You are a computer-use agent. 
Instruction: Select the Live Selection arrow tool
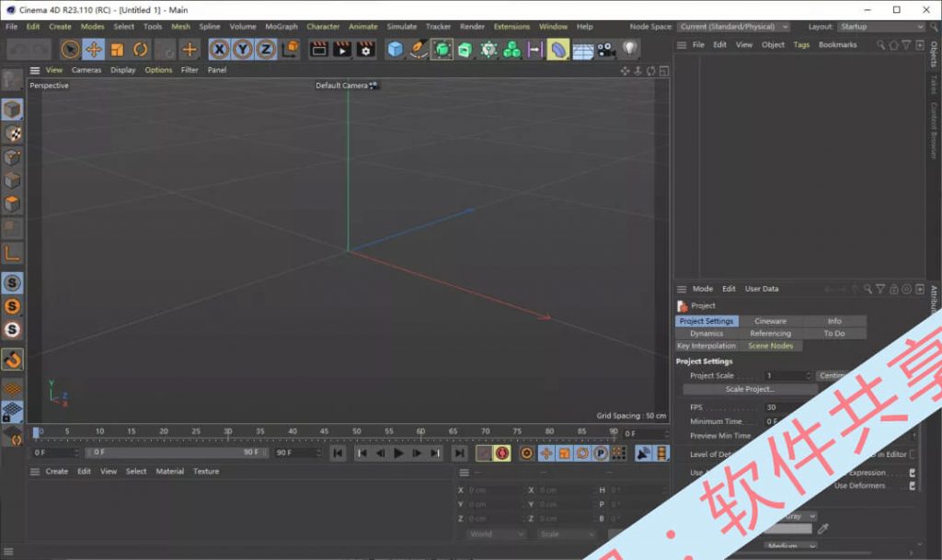tap(70, 50)
